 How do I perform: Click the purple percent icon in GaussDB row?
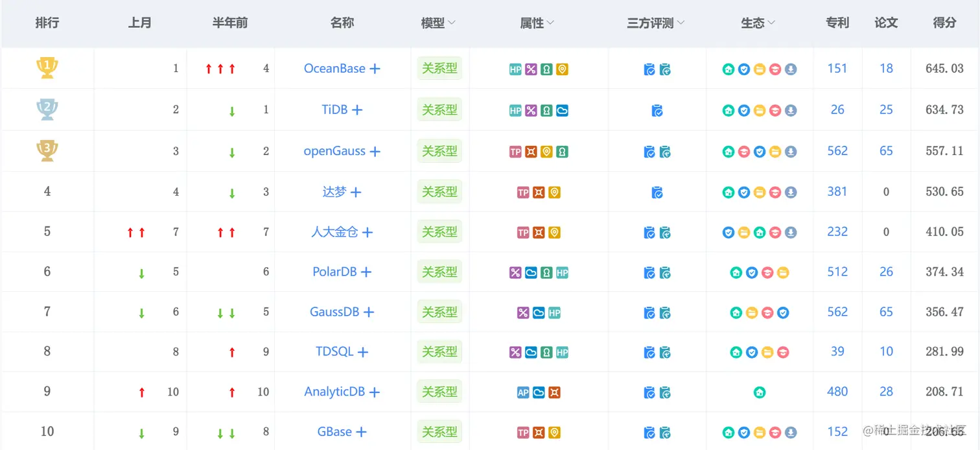click(x=523, y=313)
